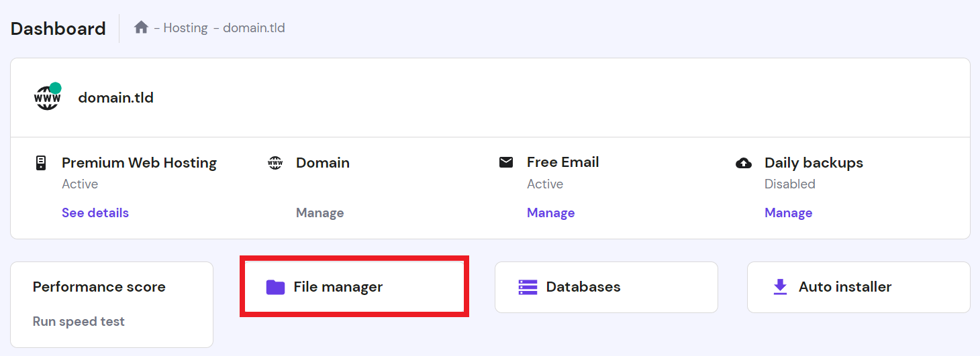This screenshot has width=980, height=356.
Task: Click the Databases stack icon
Action: pyautogui.click(x=528, y=287)
